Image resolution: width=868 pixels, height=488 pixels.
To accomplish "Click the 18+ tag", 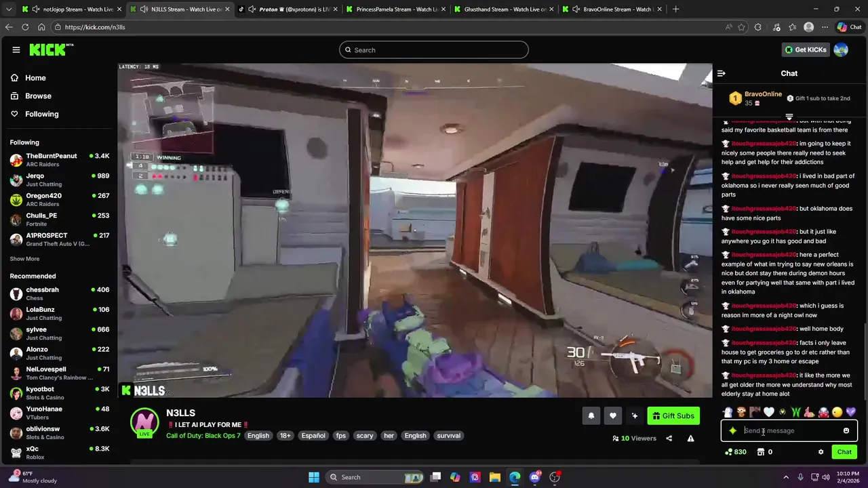I will click(285, 436).
